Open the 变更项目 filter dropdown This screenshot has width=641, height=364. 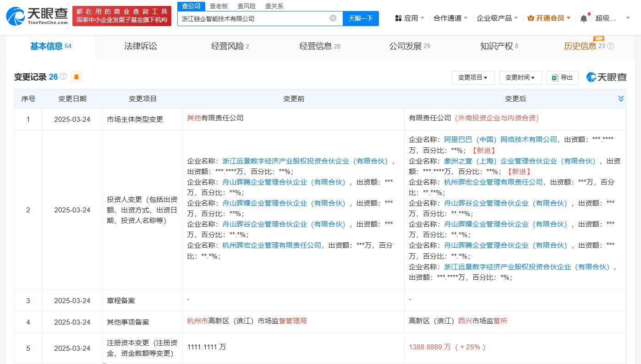[x=473, y=77]
